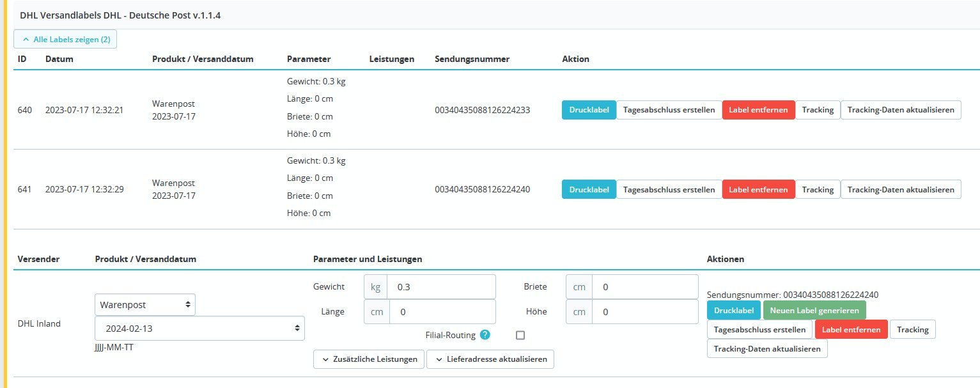The height and width of the screenshot is (388, 980).
Task: Click ID cell 641
Action: point(24,189)
